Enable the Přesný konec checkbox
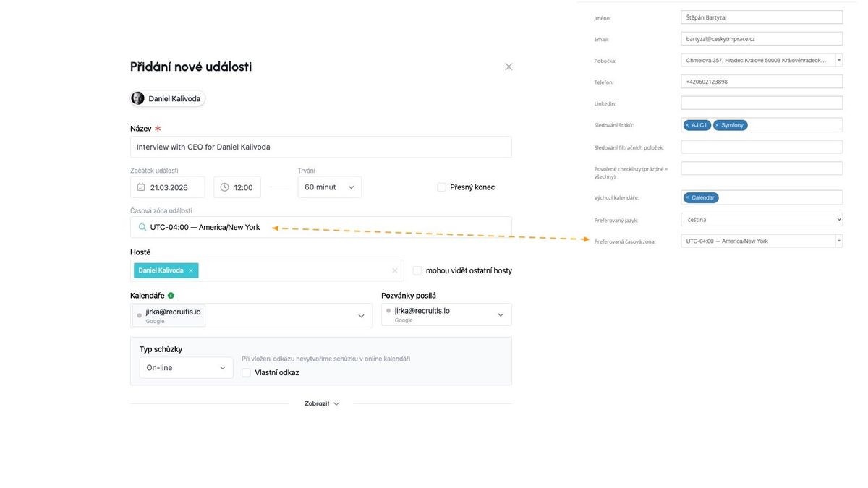868x488 pixels. coord(441,187)
